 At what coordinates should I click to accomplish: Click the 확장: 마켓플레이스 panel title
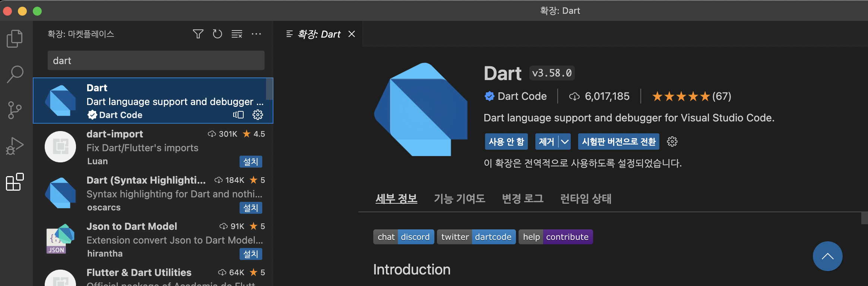(x=81, y=34)
